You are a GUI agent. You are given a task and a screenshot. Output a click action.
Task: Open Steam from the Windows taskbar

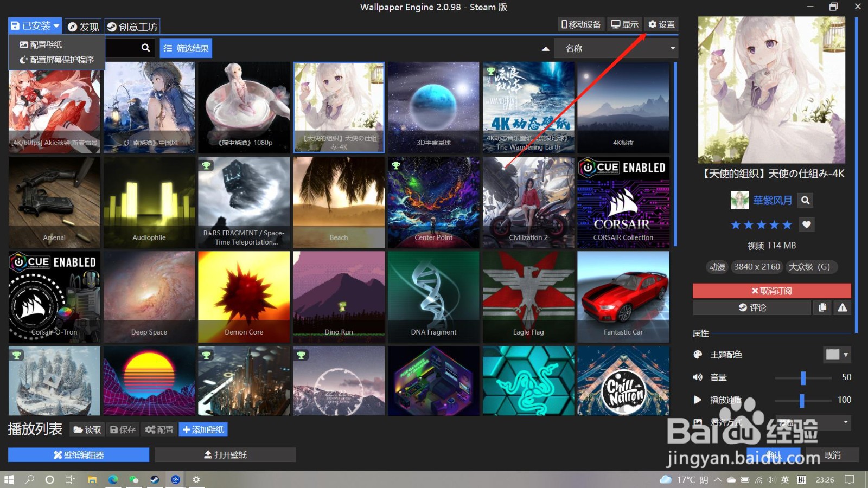pos(155,479)
